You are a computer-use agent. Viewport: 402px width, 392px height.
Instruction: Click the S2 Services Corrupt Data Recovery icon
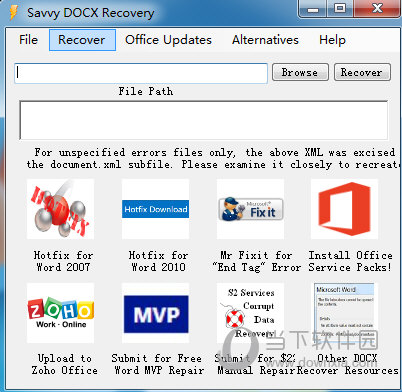coord(250,313)
